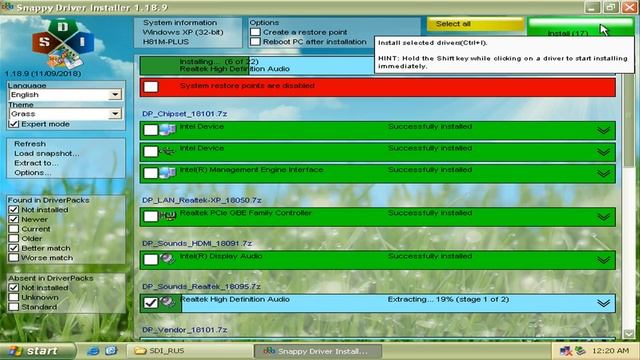Open Internet Explorer from quick launch
This screenshot has width=640, height=360.
pyautogui.click(x=93, y=351)
